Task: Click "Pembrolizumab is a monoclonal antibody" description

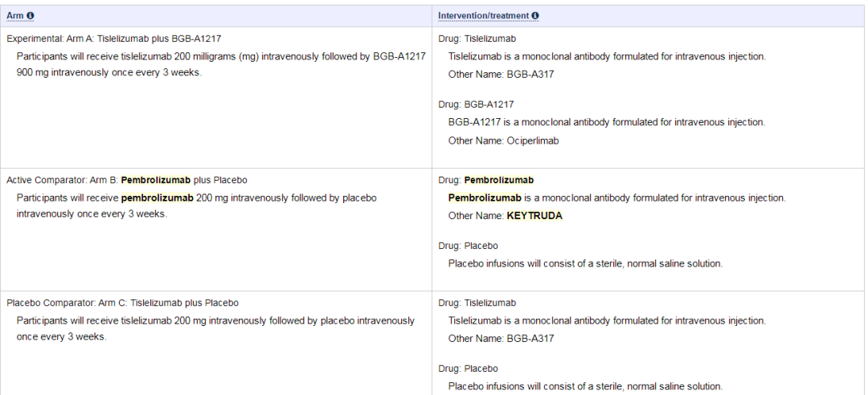Action: pos(617,197)
